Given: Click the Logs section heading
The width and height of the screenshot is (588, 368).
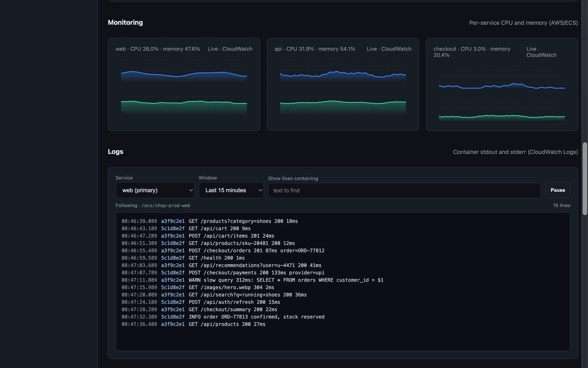Looking at the screenshot, I should coord(116,152).
